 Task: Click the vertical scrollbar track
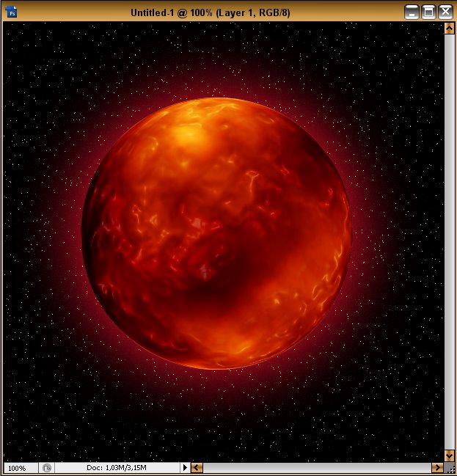click(x=449, y=242)
